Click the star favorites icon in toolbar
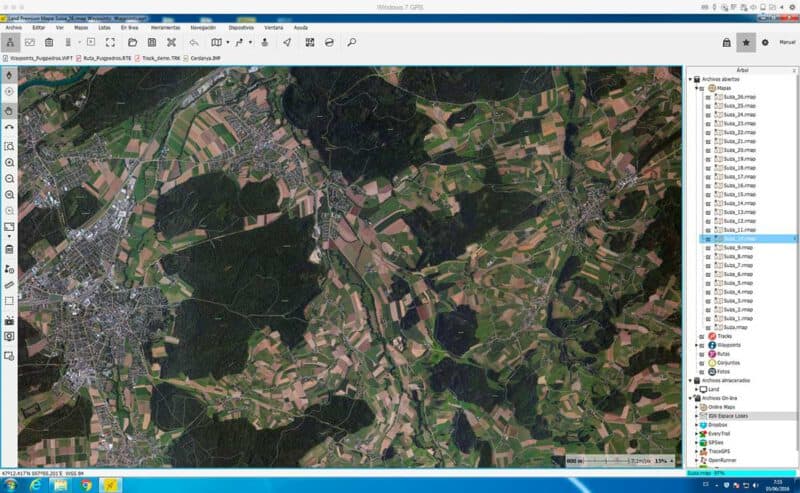Image resolution: width=800 pixels, height=493 pixels. coord(746,42)
